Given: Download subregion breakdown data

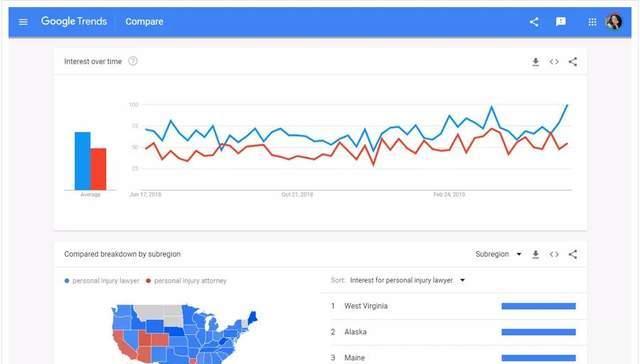Looking at the screenshot, I should tap(536, 254).
